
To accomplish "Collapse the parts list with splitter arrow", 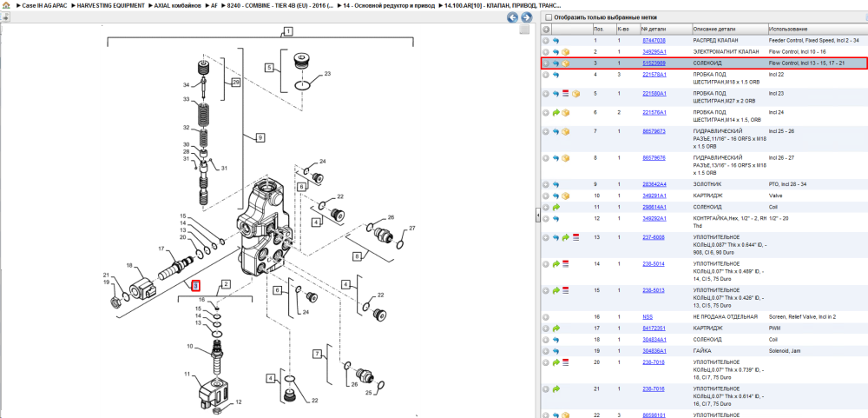I will pos(537,216).
